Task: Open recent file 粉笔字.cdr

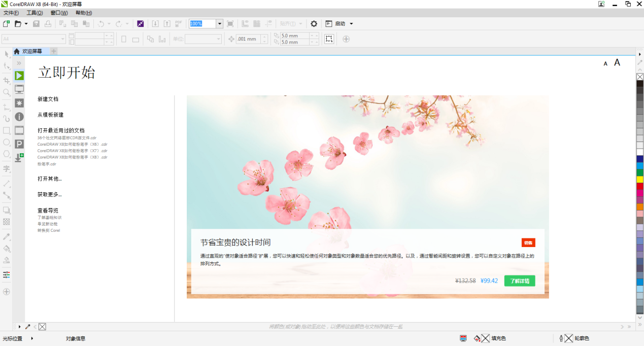Action: coord(47,164)
